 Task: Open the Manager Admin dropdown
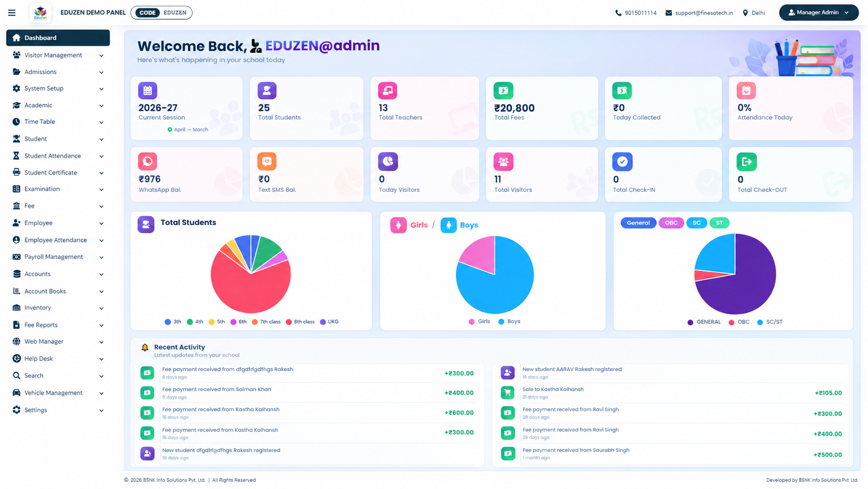point(819,12)
